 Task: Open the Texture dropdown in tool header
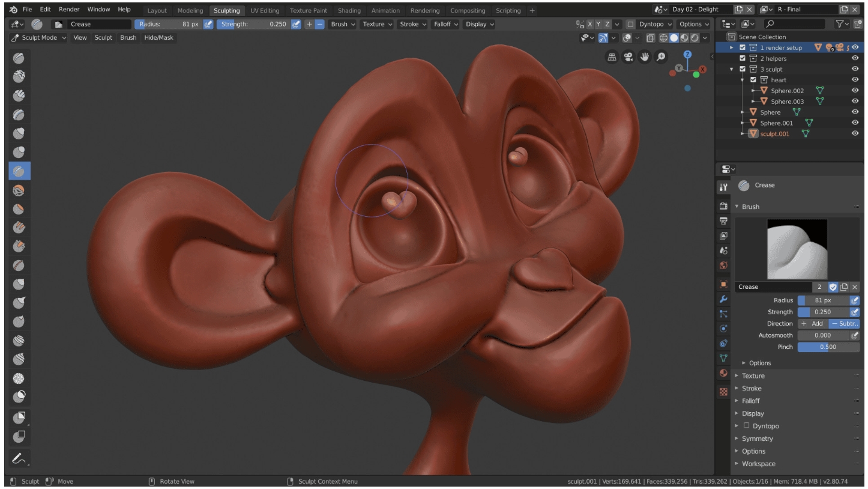(378, 24)
